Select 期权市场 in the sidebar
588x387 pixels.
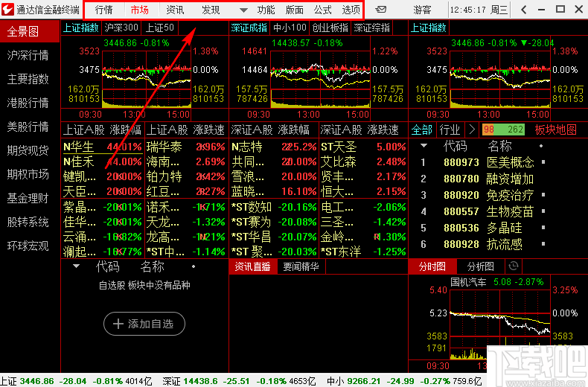(28, 174)
